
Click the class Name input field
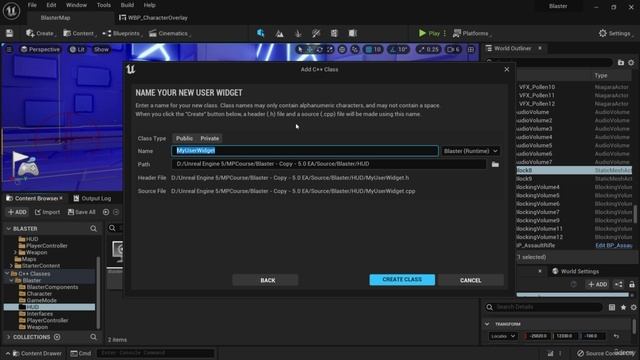pyautogui.click(x=305, y=151)
